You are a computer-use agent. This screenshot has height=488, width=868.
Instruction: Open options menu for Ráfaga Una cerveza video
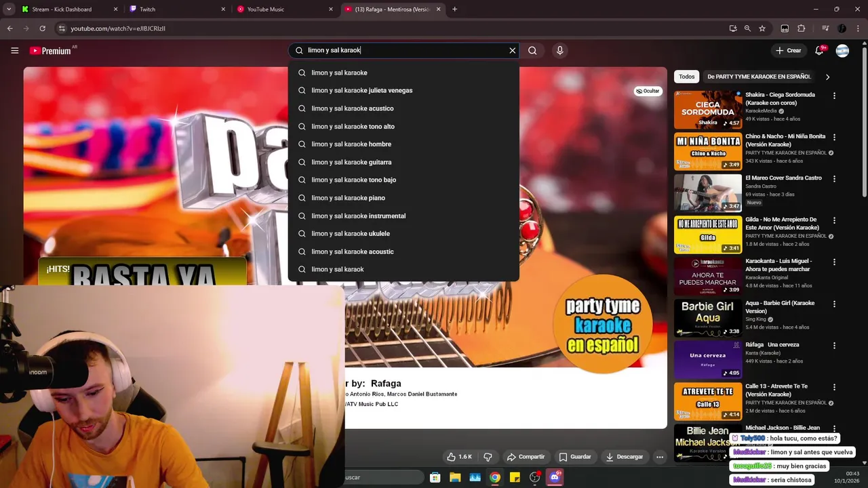click(834, 346)
